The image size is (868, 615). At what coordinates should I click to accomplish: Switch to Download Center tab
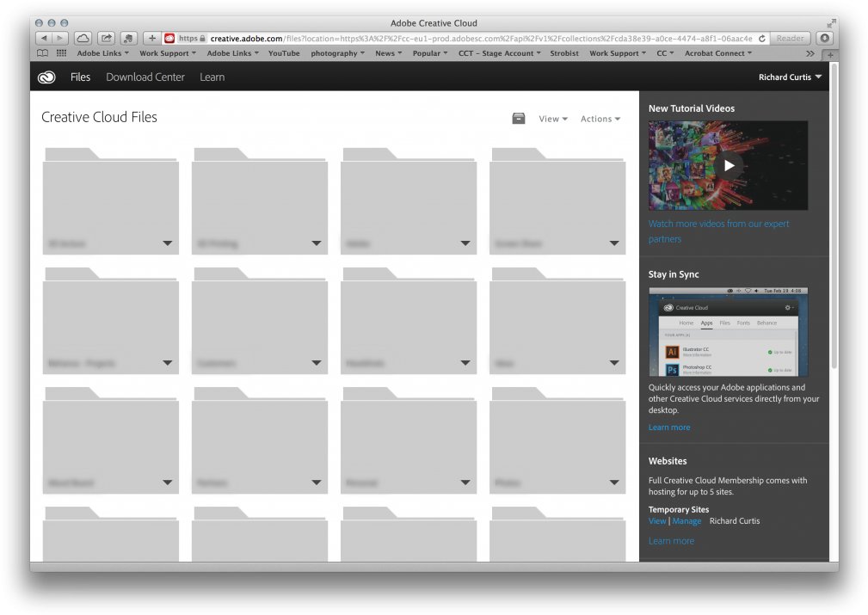pyautogui.click(x=145, y=77)
